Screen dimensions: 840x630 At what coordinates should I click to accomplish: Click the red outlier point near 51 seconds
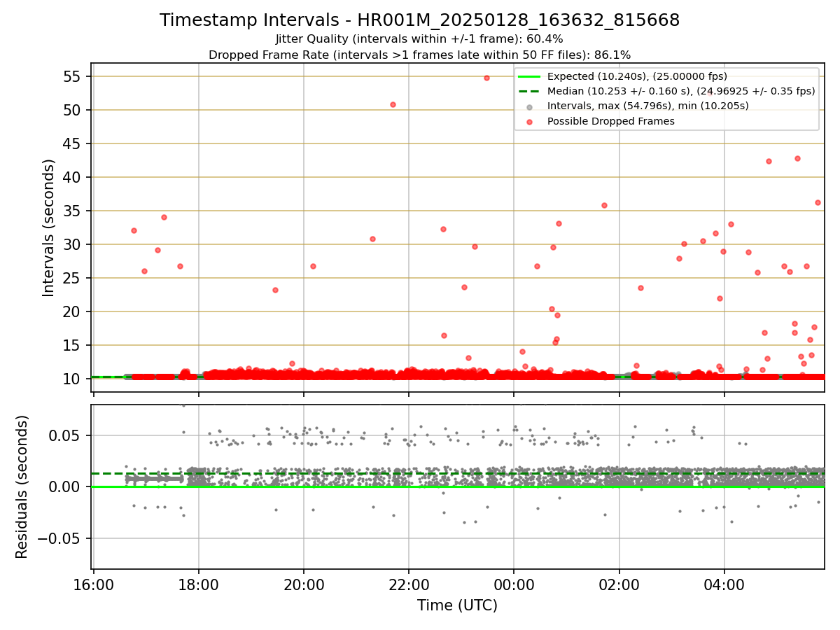click(x=393, y=104)
